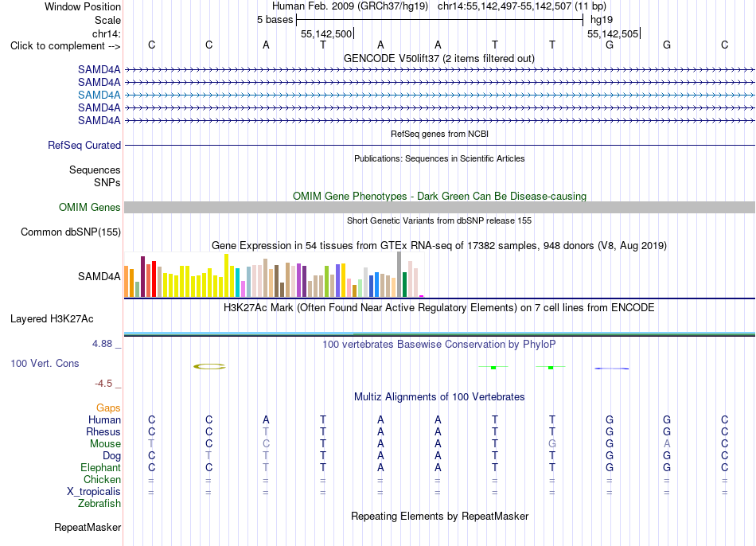The height and width of the screenshot is (546, 756).
Task: Click the 'RefSeq genes from NCBI' title
Action: click(439, 134)
